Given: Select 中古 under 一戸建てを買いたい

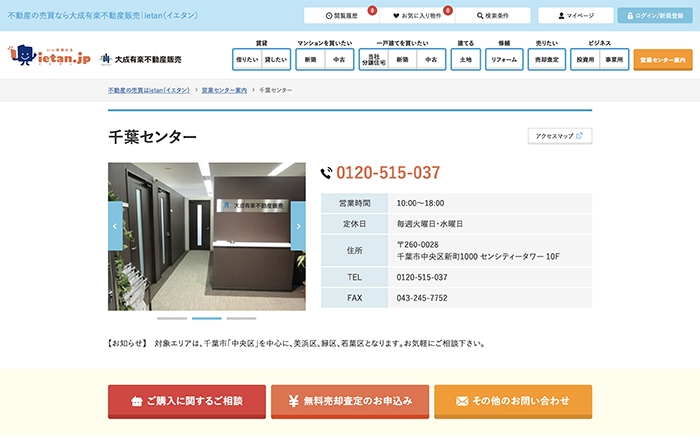Looking at the screenshot, I should 431,59.
